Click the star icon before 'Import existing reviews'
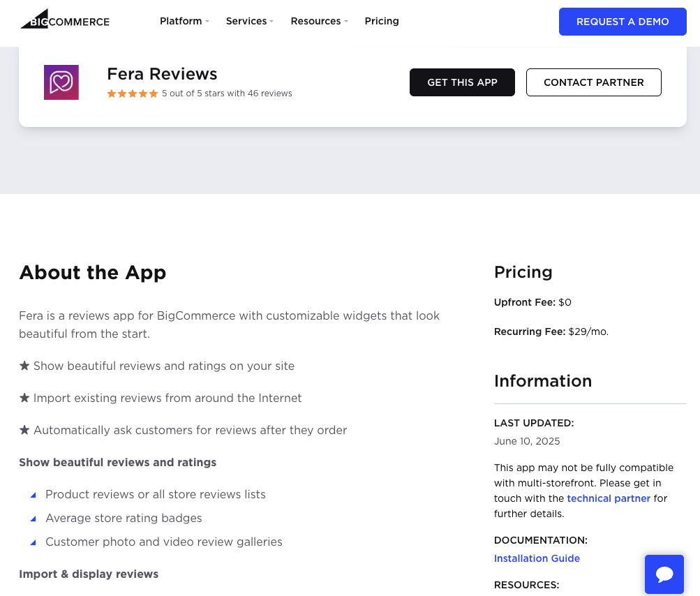This screenshot has height=596, width=700. 25,397
